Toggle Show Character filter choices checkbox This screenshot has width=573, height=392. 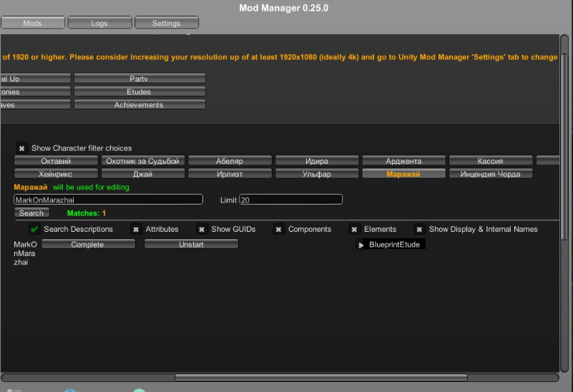click(22, 148)
